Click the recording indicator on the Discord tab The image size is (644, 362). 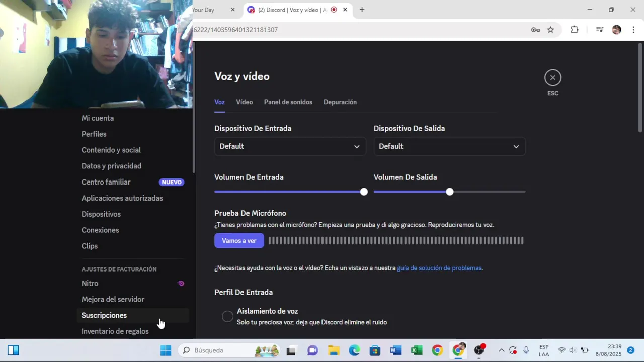[334, 10]
